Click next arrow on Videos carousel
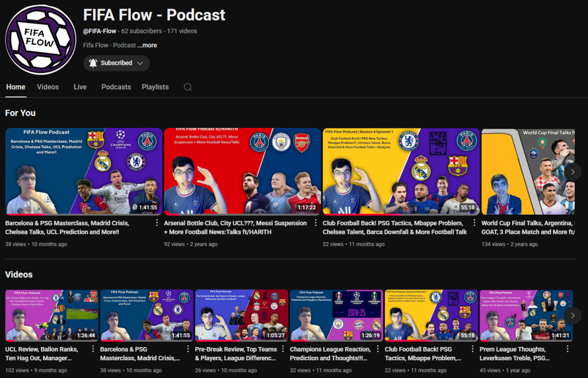 click(x=572, y=315)
